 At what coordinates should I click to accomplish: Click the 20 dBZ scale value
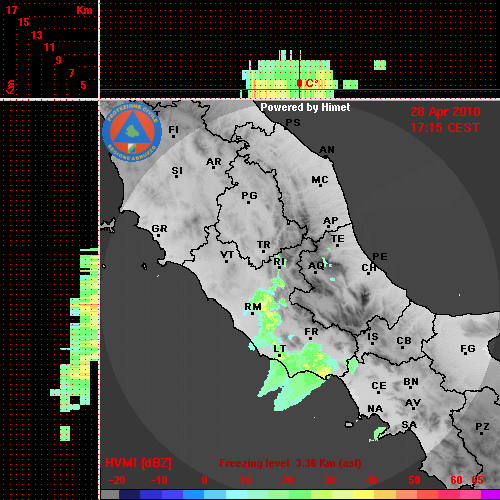coord(288,480)
